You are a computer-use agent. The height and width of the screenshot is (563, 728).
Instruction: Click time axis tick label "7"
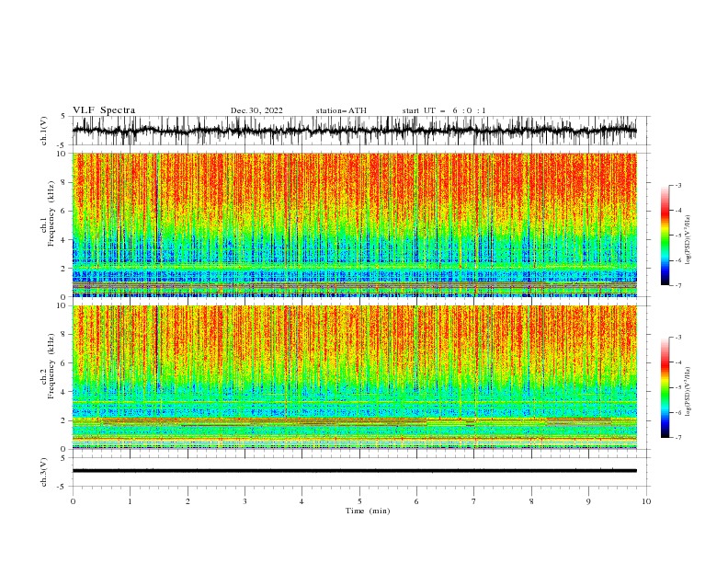[474, 501]
